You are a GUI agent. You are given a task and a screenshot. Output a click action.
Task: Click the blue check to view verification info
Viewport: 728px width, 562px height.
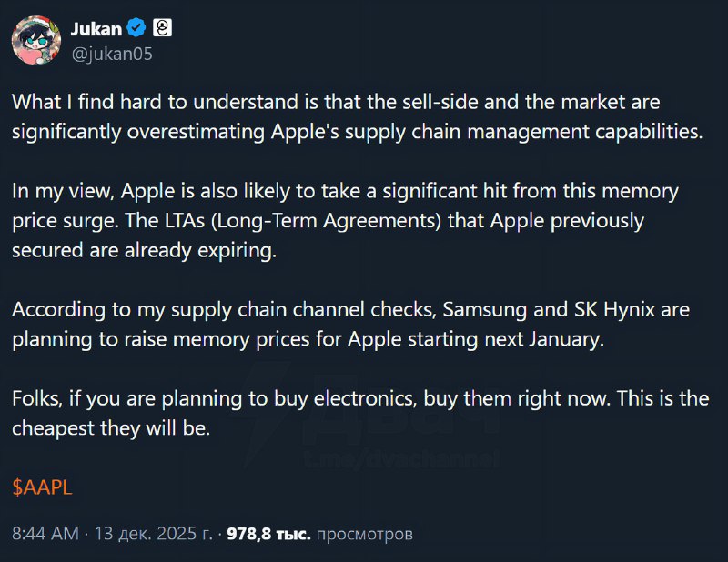click(136, 28)
